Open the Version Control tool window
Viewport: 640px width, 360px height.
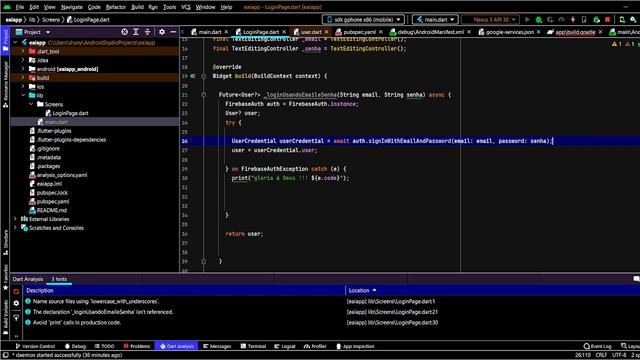35,346
